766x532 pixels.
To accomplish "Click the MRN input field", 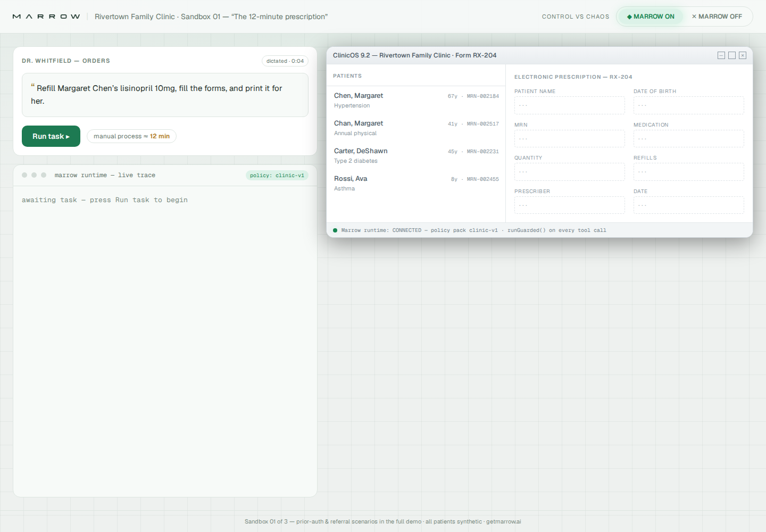I will click(x=570, y=138).
